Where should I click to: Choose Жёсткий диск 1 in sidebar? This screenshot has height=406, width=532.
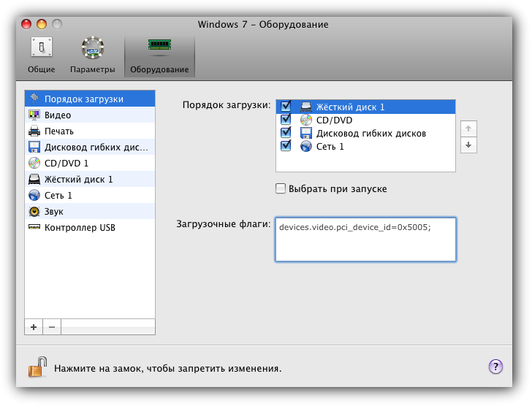[x=90, y=179]
